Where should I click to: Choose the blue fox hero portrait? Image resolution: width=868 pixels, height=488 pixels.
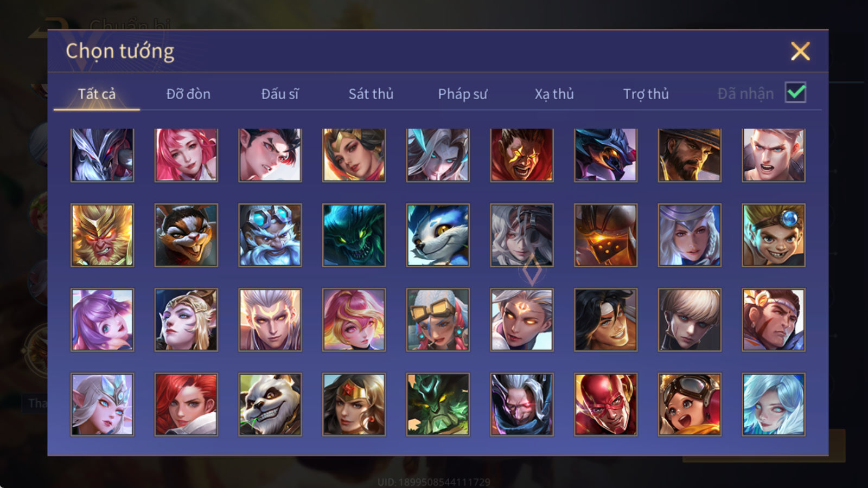(x=438, y=235)
